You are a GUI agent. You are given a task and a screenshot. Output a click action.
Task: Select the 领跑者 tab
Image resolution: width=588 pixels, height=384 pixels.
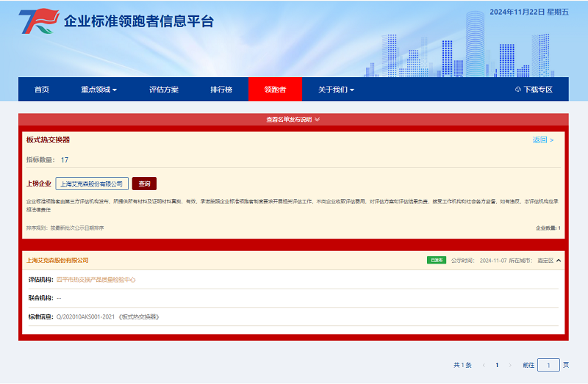[x=276, y=90]
